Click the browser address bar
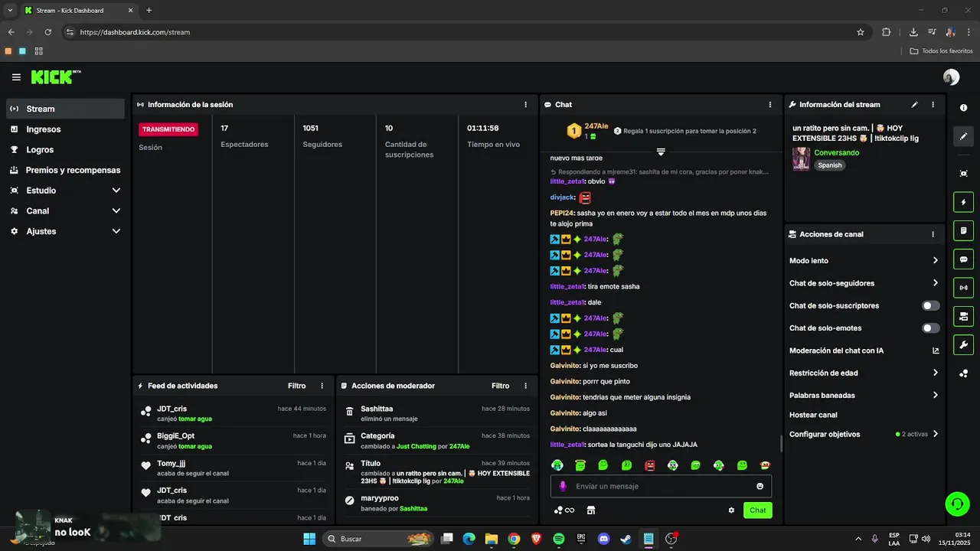The image size is (980, 551). click(459, 32)
